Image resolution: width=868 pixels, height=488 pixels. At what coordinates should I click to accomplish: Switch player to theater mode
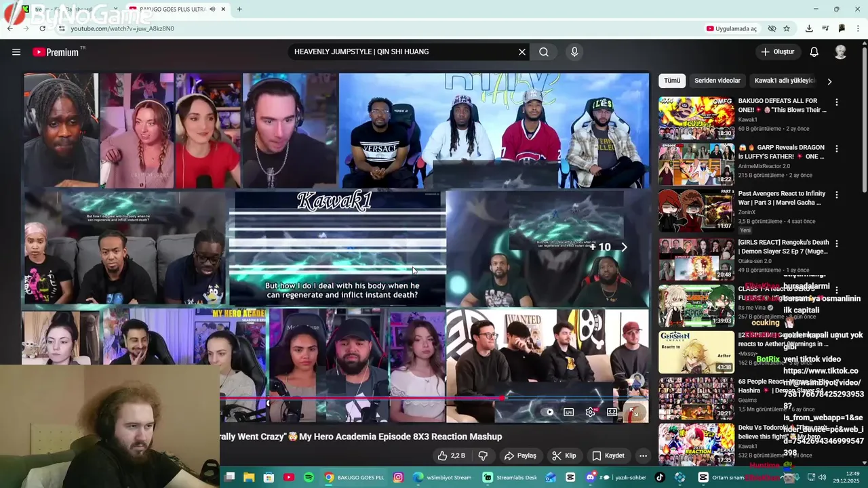point(612,411)
